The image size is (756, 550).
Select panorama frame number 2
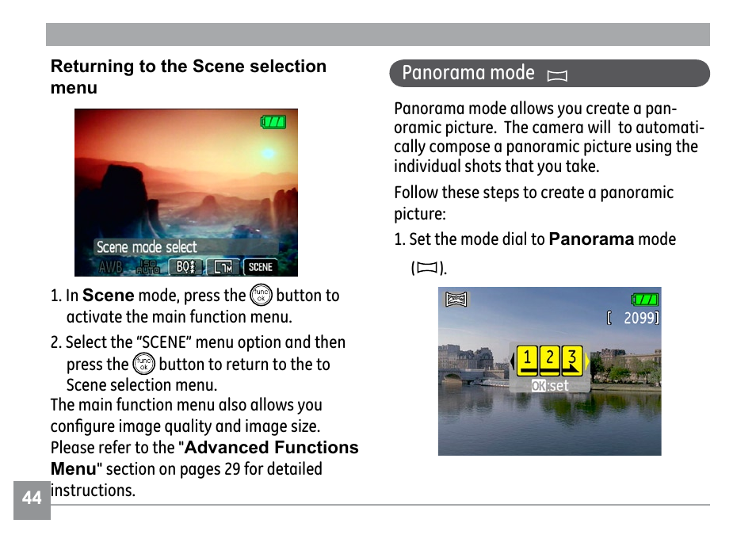pyautogui.click(x=549, y=360)
